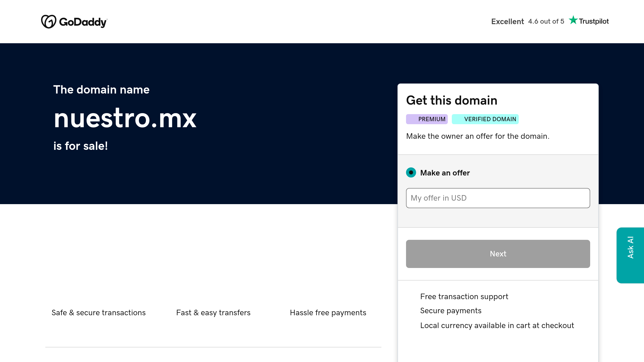644x362 pixels.
Task: Click the nuestro.mx domain title
Action: pyautogui.click(x=125, y=118)
